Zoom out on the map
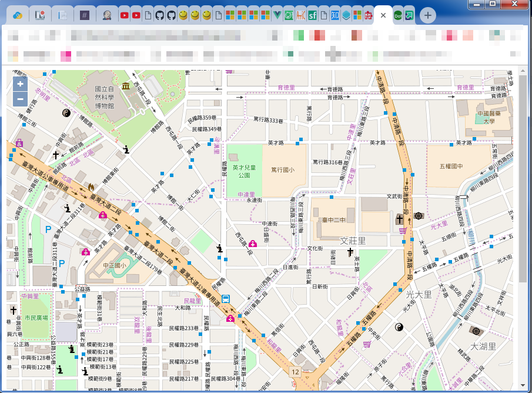The width and height of the screenshot is (532, 393). [20, 99]
